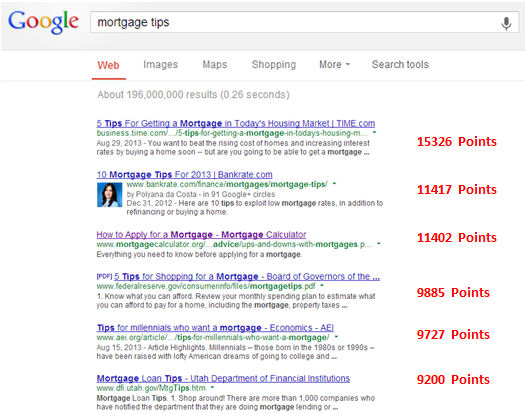Open Utah Department Mortgage Loan Tips result
This screenshot has height=414, width=525.
(x=223, y=378)
